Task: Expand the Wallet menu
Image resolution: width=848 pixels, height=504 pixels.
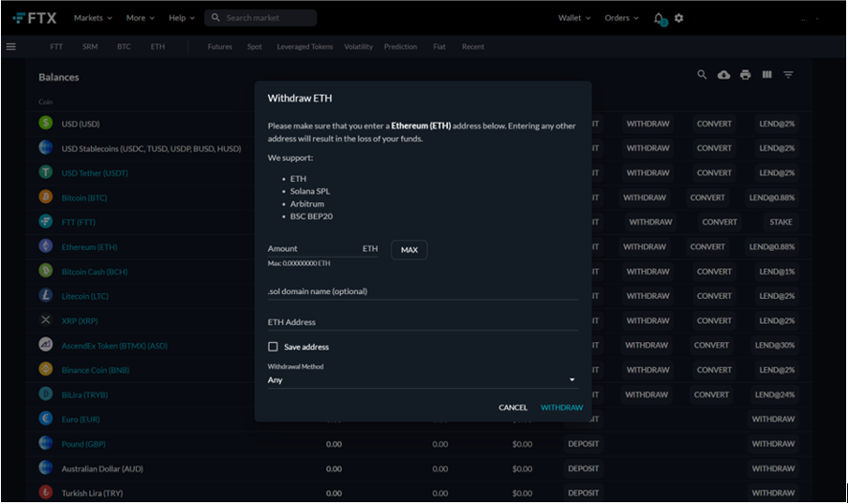Action: click(574, 18)
